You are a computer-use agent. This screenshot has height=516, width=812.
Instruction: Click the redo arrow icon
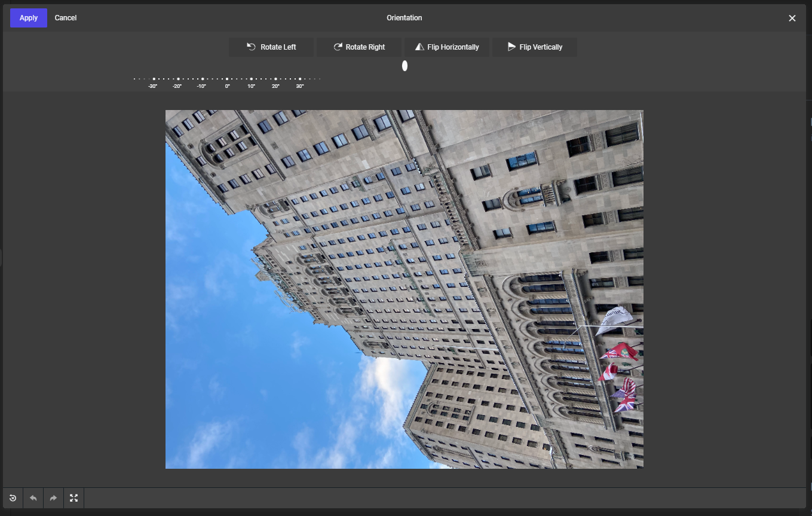click(53, 497)
